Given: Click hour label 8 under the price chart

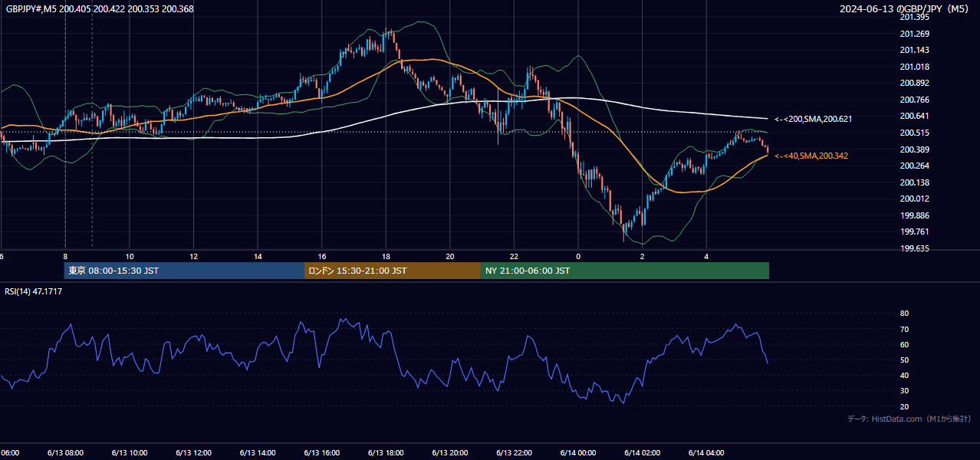Looking at the screenshot, I should 65,257.
